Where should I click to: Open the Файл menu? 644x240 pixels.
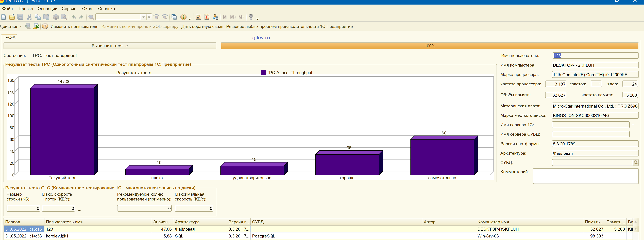click(x=8, y=9)
